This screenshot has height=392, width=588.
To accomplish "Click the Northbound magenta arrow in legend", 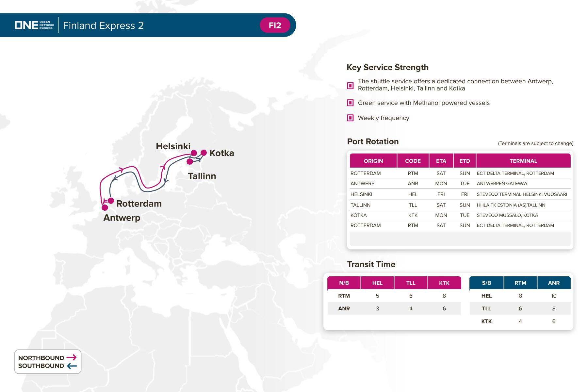I will coord(72,357).
